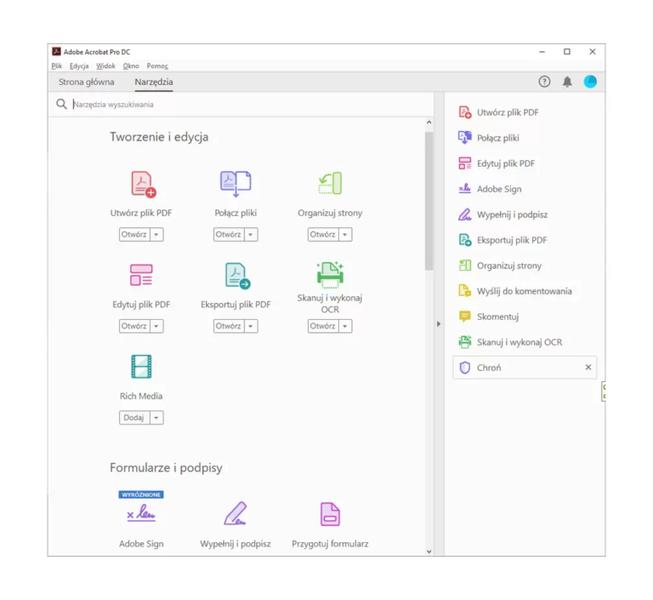Click the Utwórz plik PDF tool icon

[x=143, y=184]
